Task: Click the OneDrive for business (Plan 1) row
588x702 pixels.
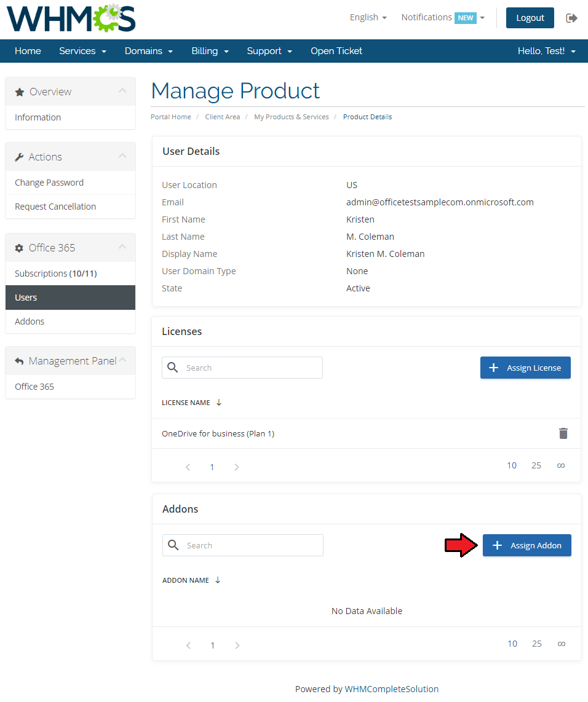Action: [367, 433]
